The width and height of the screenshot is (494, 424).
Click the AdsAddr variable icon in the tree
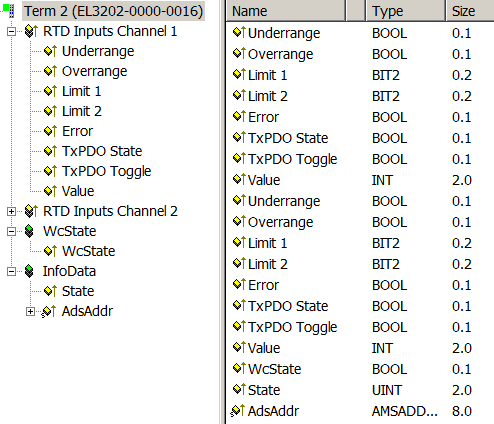[x=49, y=311]
